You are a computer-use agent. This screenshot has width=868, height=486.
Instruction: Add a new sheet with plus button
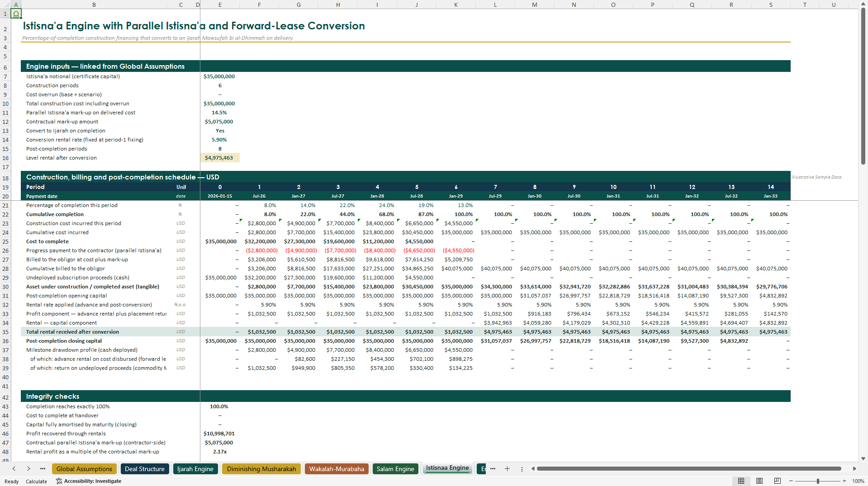coord(507,469)
